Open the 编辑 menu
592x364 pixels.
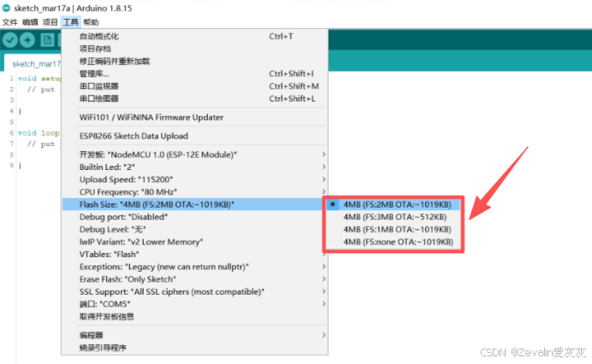click(x=30, y=22)
